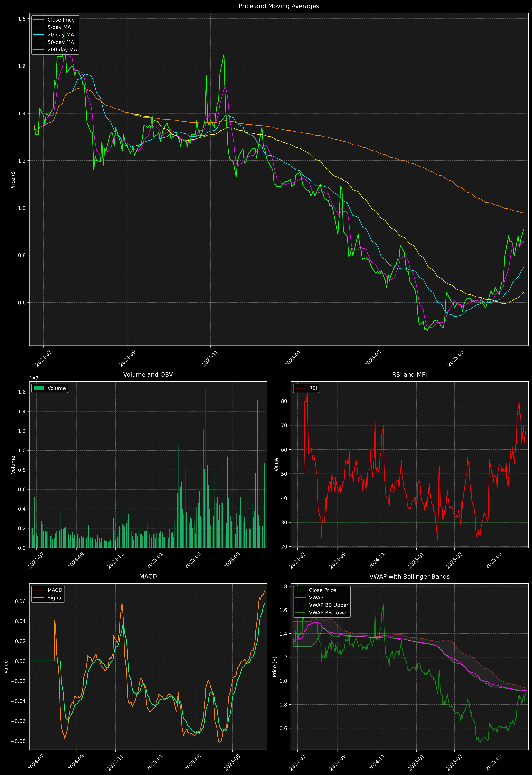Click the 'RSI' legend entry
Image resolution: width=532 pixels, height=775 pixels.
[306, 388]
